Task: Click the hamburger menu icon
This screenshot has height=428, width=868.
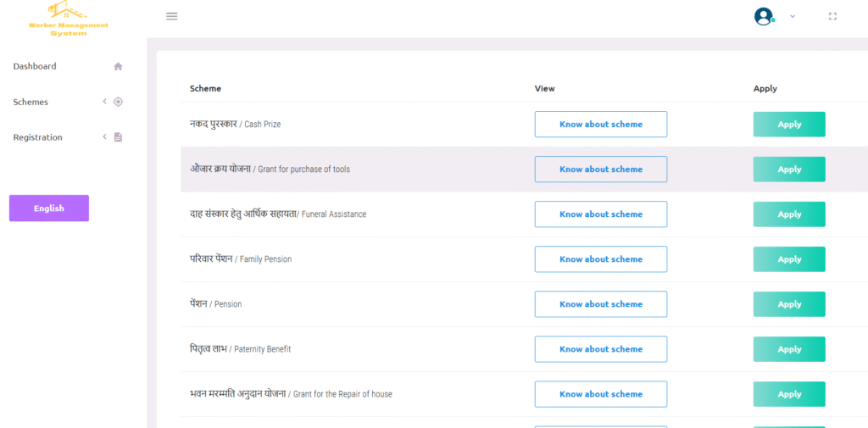Action: (x=172, y=16)
